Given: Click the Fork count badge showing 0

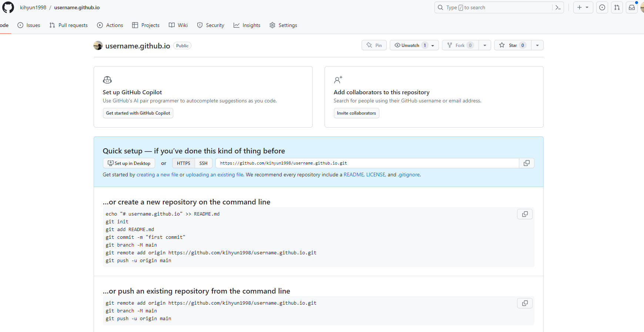Looking at the screenshot, I should [x=470, y=45].
